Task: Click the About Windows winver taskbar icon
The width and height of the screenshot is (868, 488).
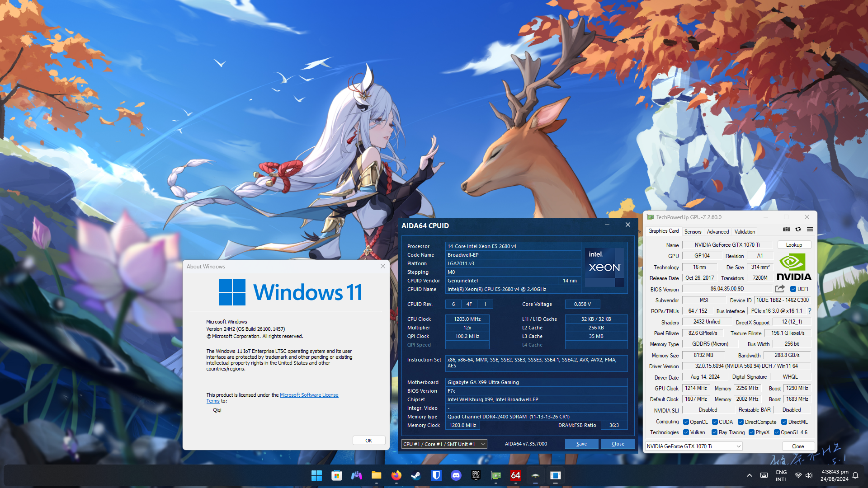Action: (x=556, y=475)
